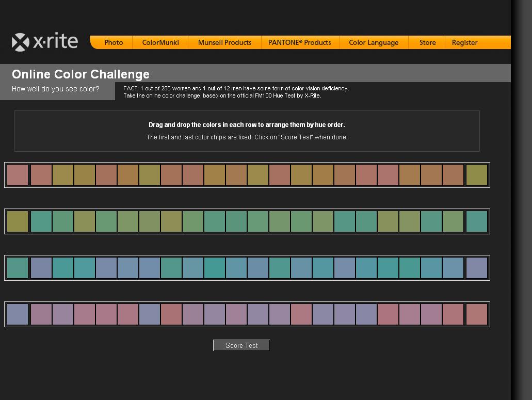Open the Photo menu
The image size is (532, 400).
pos(114,43)
